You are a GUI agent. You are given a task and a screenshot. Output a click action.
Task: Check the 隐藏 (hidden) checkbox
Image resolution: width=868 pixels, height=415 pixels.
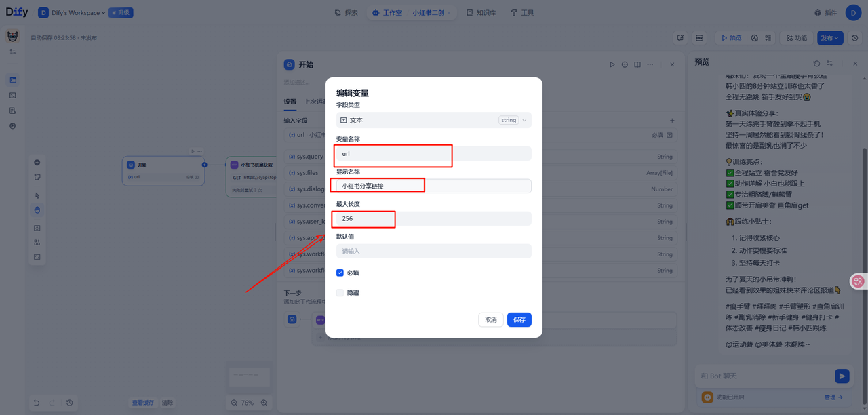click(x=340, y=293)
